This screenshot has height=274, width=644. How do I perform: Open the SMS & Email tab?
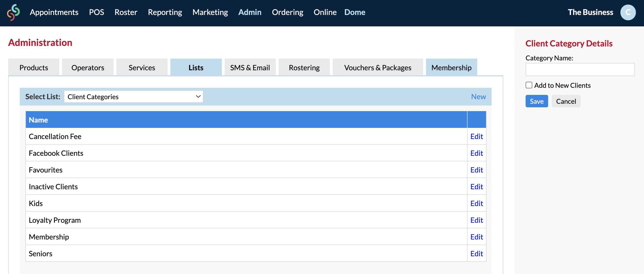point(250,67)
